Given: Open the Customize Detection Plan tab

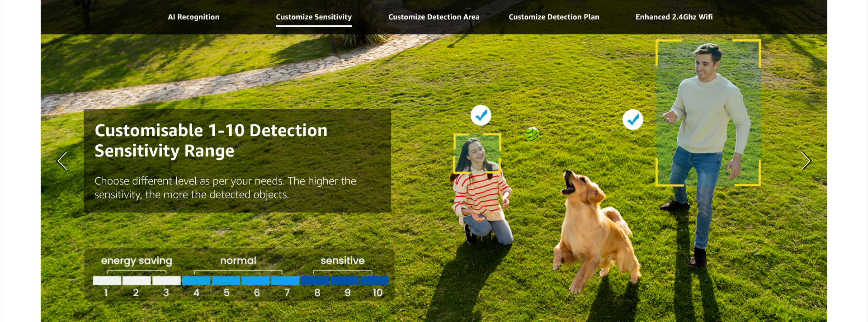Looking at the screenshot, I should click(x=554, y=17).
